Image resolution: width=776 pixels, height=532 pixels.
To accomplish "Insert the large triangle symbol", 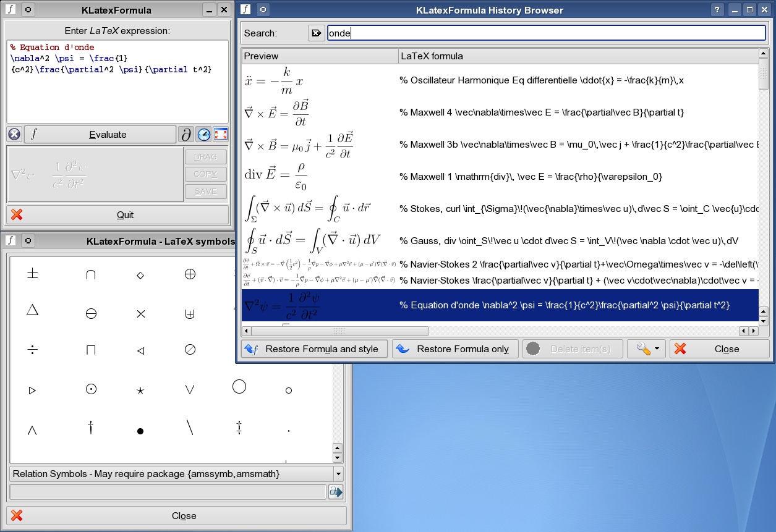I will point(33,310).
